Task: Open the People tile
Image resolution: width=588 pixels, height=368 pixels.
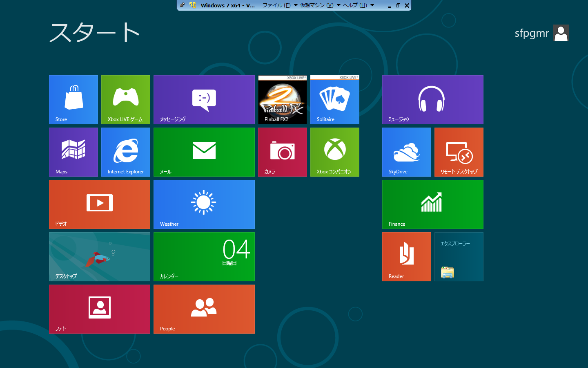Action: [204, 309]
